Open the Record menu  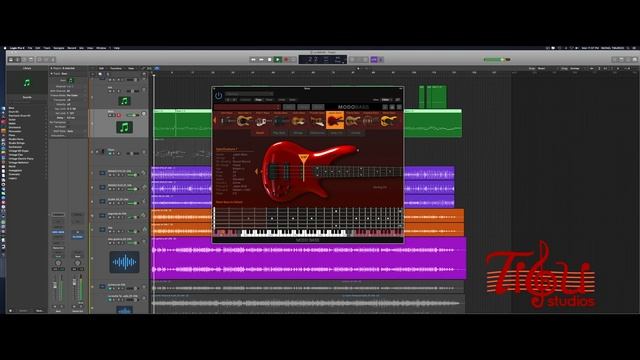[x=72, y=48]
